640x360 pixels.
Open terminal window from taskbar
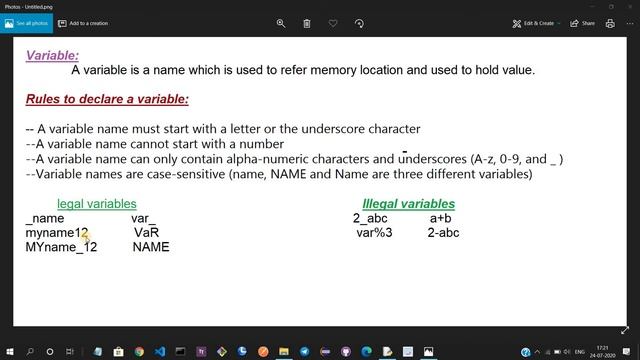coord(180,351)
